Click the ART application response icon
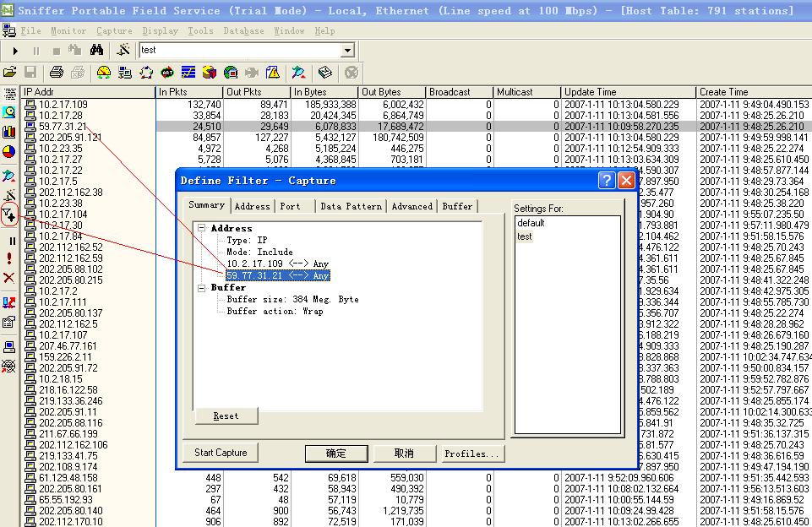 pyautogui.click(x=167, y=73)
